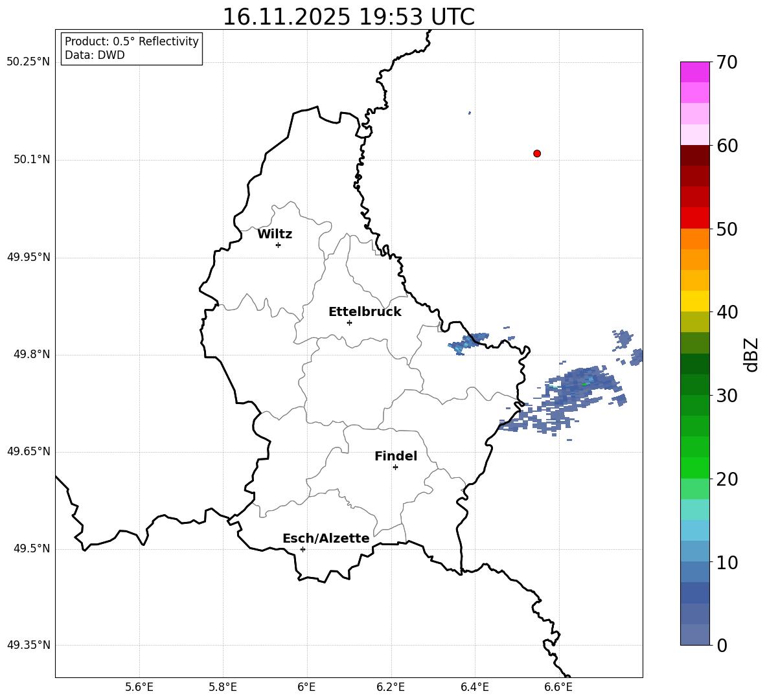
Task: Click the red dot radar site marker
Action: tap(537, 153)
